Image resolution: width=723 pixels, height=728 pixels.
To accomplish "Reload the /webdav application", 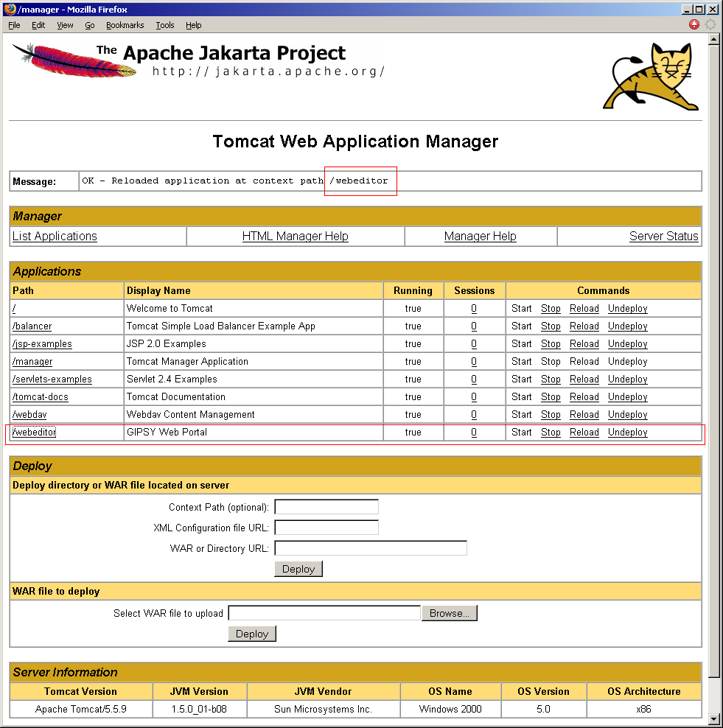I will click(584, 414).
